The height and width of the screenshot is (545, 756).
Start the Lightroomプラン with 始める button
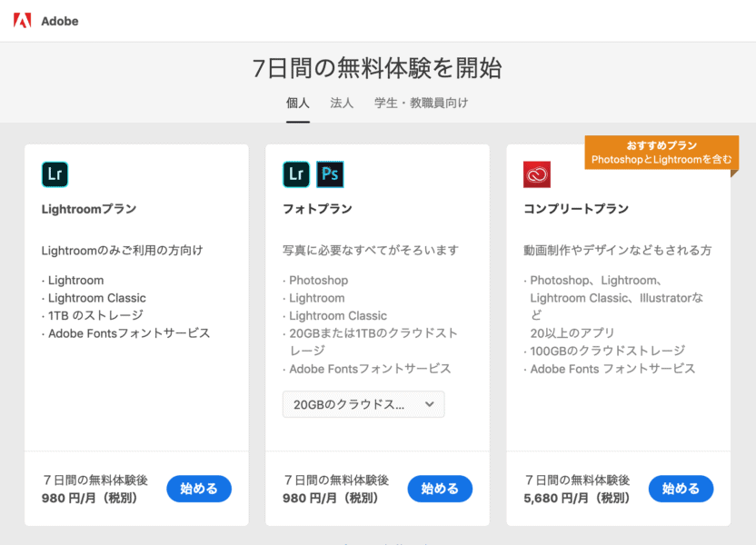click(199, 489)
